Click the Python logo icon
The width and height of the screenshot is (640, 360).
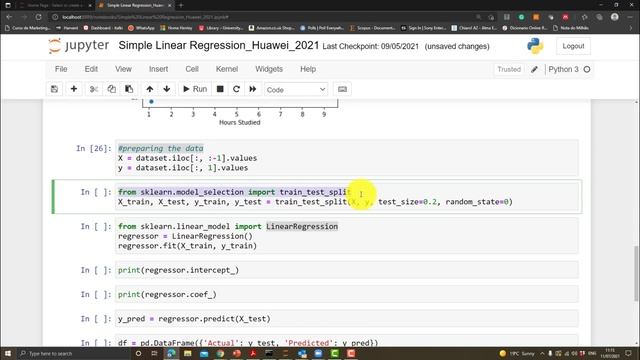535,46
